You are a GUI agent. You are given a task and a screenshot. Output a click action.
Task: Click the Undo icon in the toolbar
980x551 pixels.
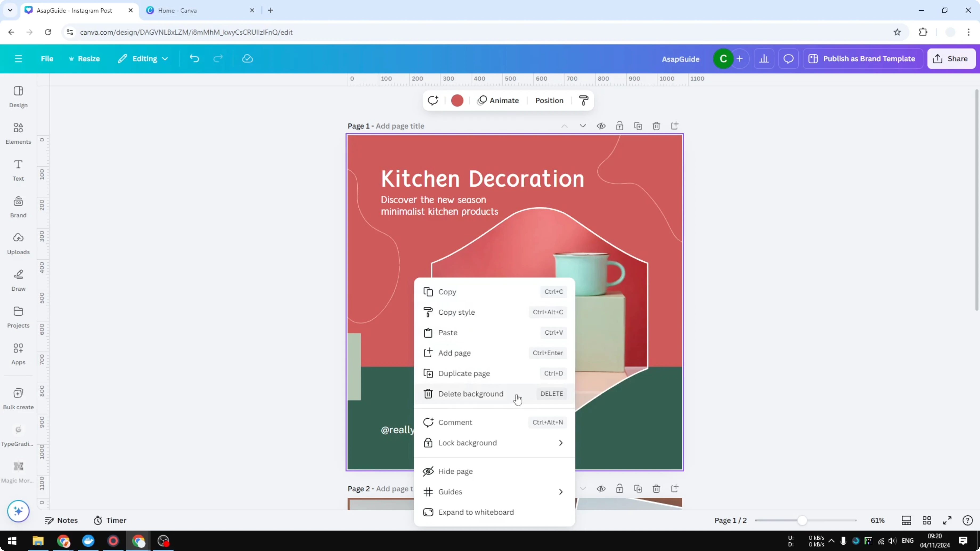click(194, 58)
